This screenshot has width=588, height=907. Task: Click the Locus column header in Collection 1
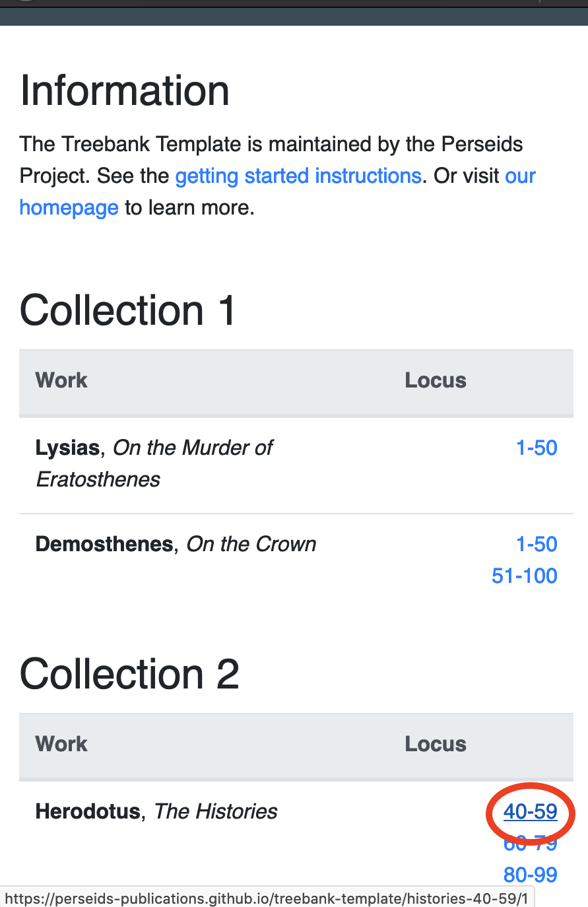tap(436, 381)
